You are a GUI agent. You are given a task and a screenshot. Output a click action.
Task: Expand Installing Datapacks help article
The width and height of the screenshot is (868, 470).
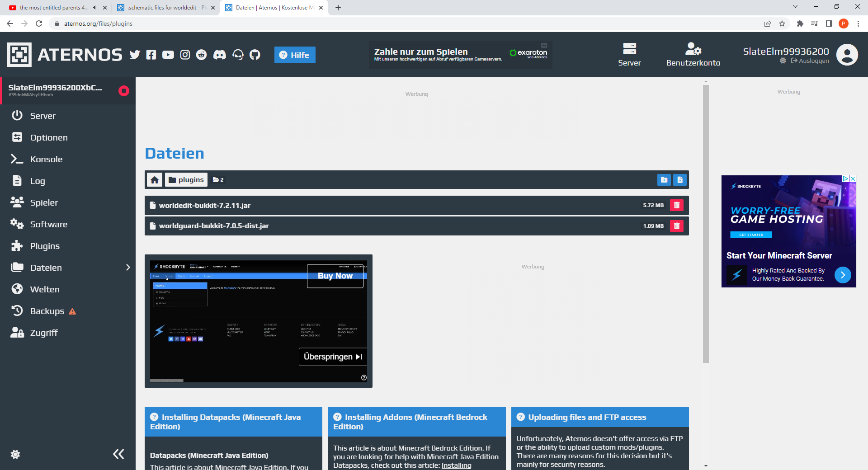pyautogui.click(x=233, y=422)
